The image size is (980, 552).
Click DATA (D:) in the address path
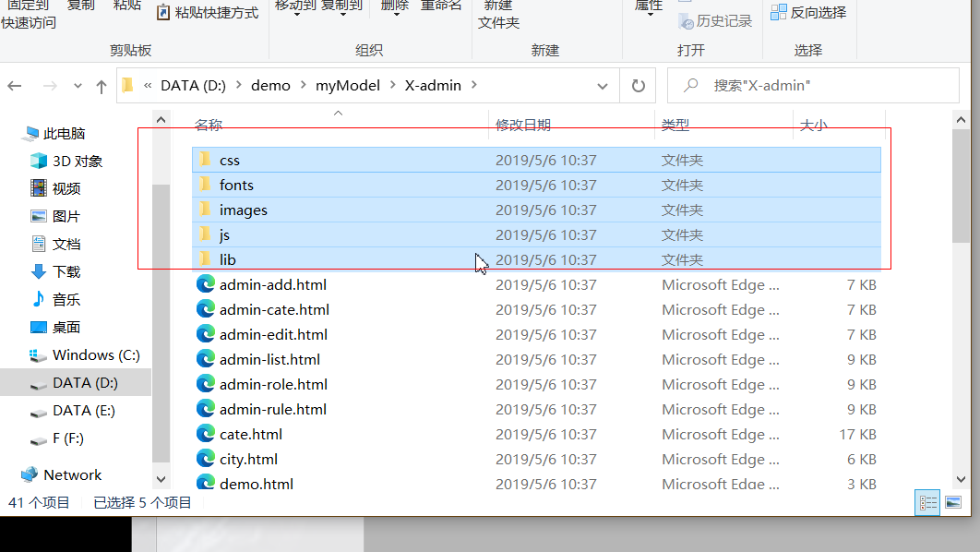point(193,86)
